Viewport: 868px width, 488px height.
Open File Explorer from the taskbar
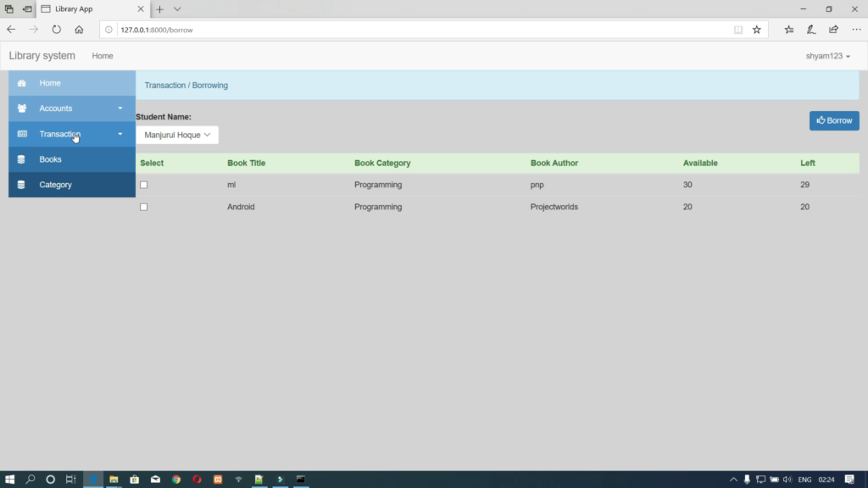coord(113,479)
